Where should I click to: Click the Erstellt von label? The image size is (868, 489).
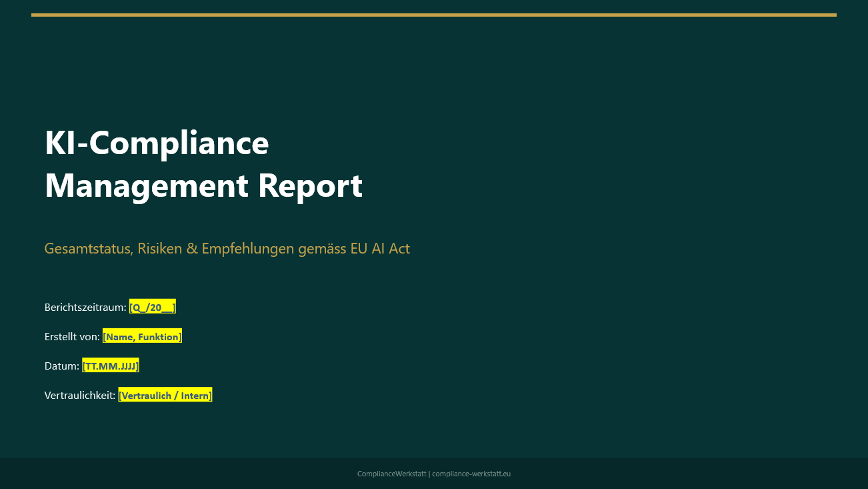coord(71,336)
